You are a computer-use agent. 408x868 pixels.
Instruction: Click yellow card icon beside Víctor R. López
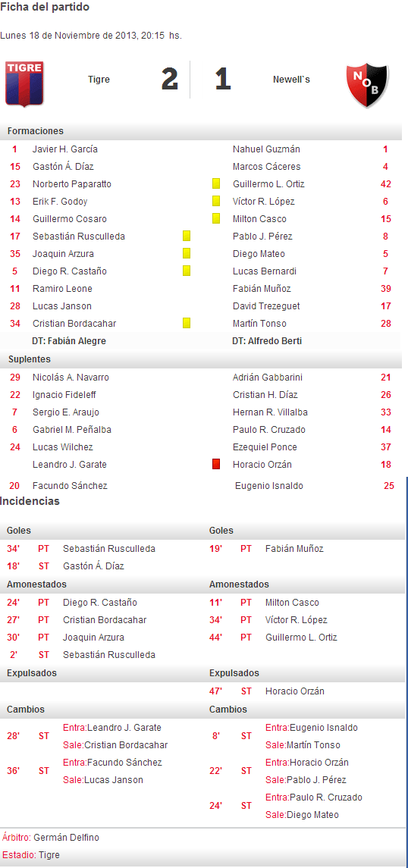point(216,201)
